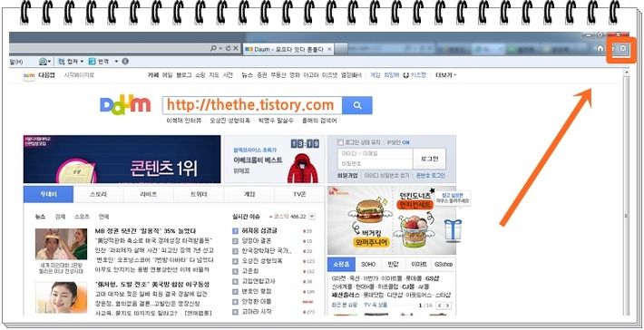This screenshot has width=644, height=330.
Task: Expand the 코스닥 ticker dropdown
Action: [312, 217]
